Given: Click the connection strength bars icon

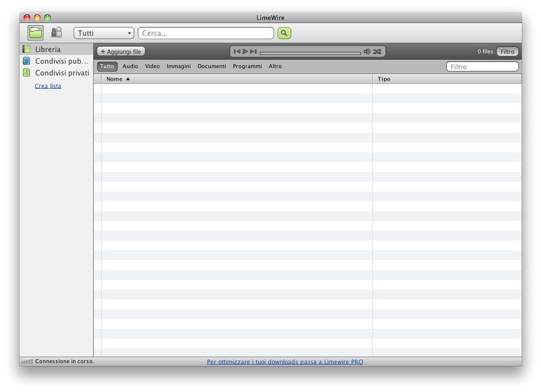Looking at the screenshot, I should (x=27, y=362).
